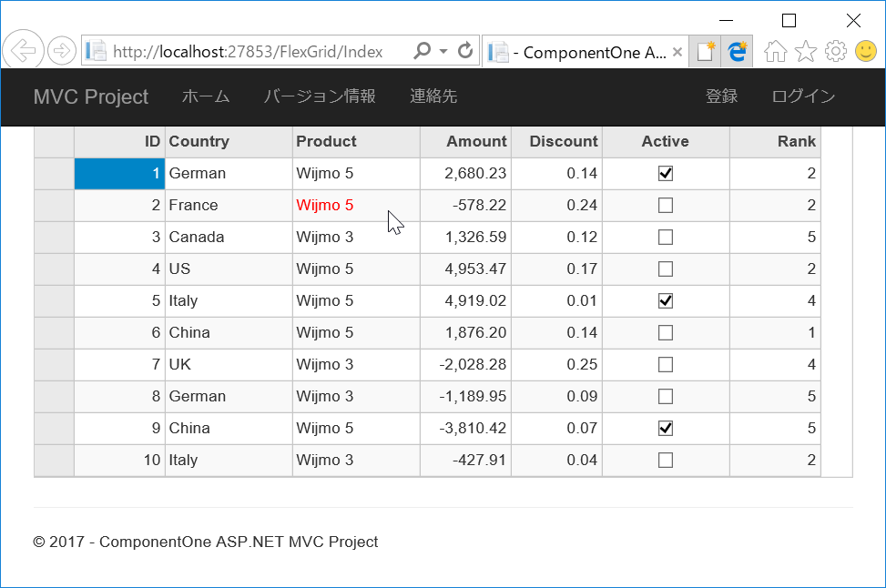Go back with the browser back arrow
Screen dimensions: 886x588
23,51
